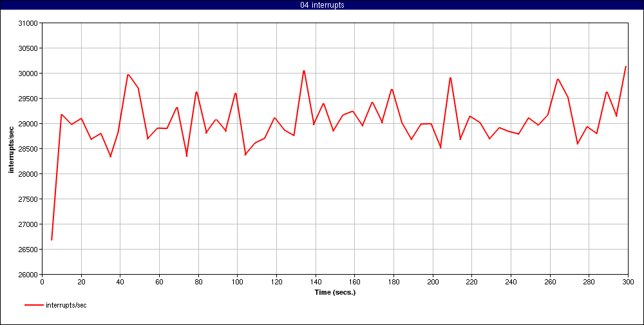Click the 27000 y-axis label
Image resolution: width=644 pixels, height=325 pixels.
28,224
